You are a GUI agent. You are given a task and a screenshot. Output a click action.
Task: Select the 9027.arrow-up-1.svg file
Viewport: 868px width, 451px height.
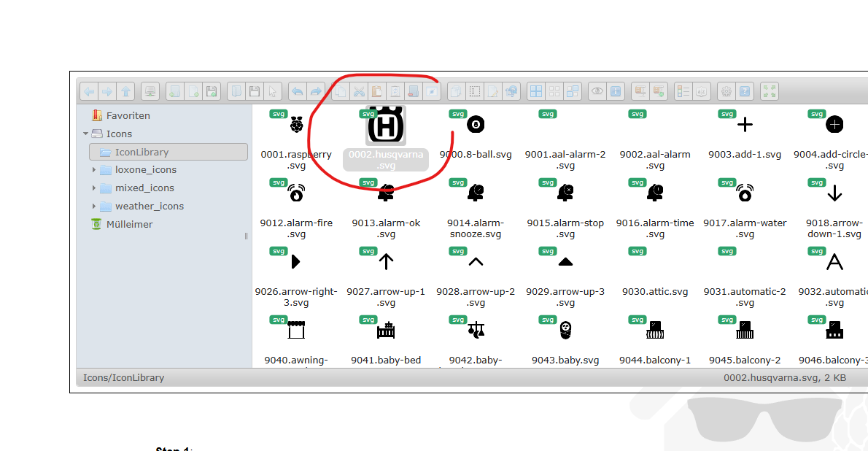386,277
